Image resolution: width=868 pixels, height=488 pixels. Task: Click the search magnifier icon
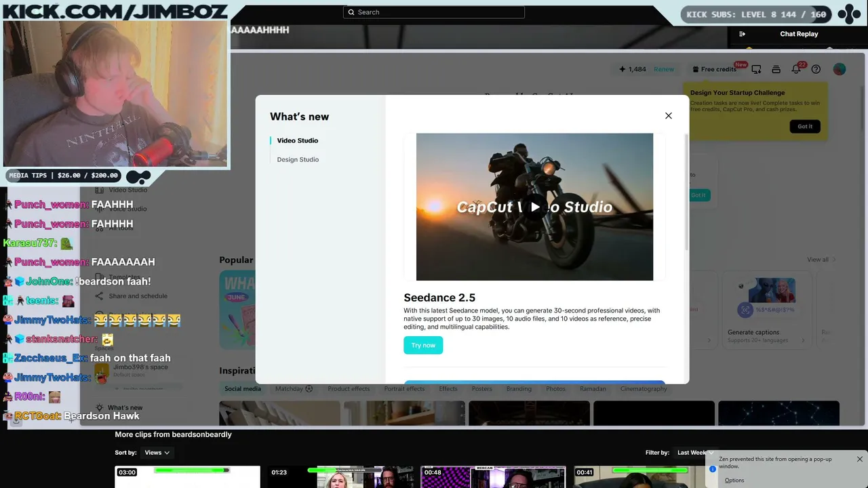[x=351, y=12]
